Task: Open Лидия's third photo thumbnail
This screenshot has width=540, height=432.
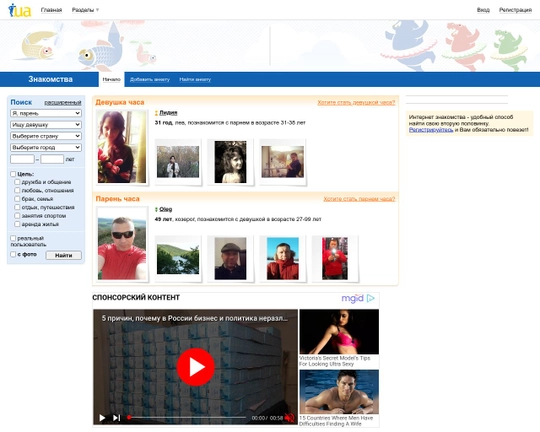Action: pyautogui.click(x=283, y=162)
